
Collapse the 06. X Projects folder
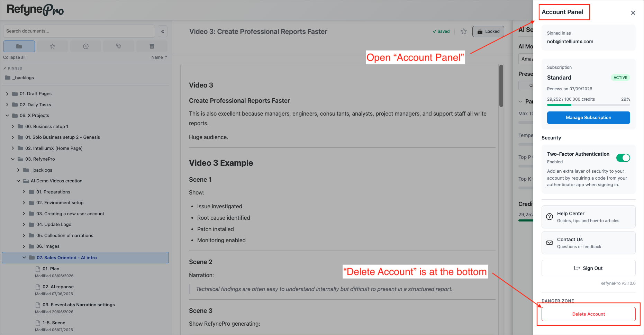(x=7, y=116)
